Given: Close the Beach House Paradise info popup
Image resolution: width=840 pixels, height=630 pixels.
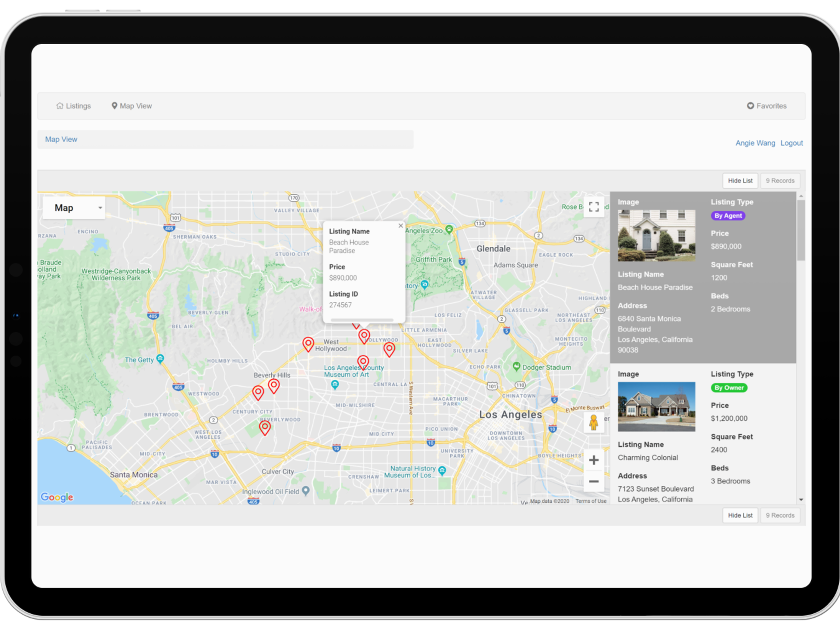Looking at the screenshot, I should 400,226.
